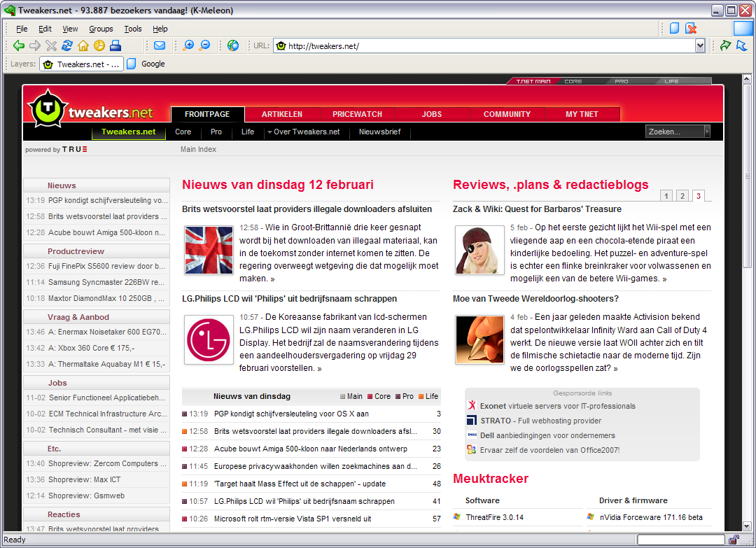
Task: Click the vertical scrollbar thumb
Action: [747, 176]
